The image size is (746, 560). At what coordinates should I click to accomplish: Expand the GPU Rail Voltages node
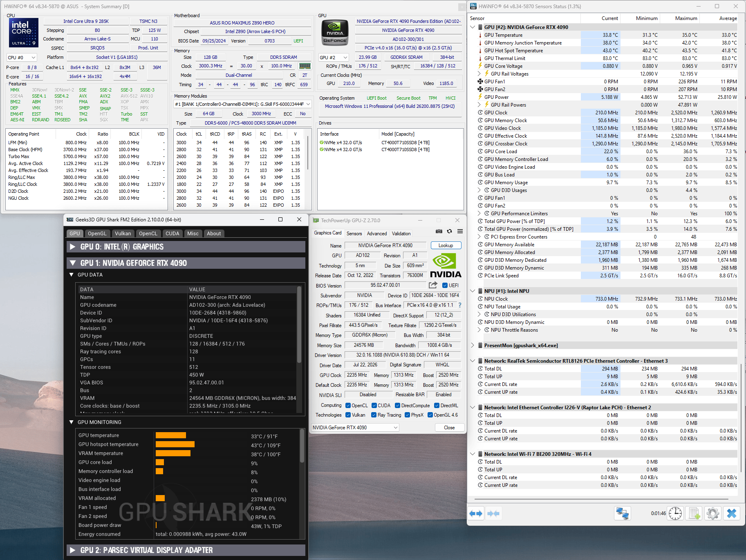(x=479, y=74)
